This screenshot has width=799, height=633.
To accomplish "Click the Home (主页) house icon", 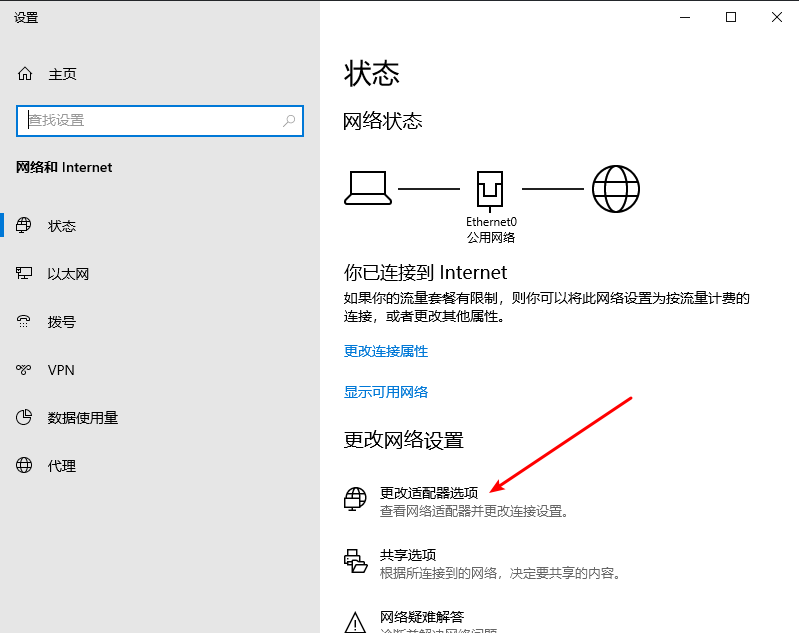I will tap(24, 74).
